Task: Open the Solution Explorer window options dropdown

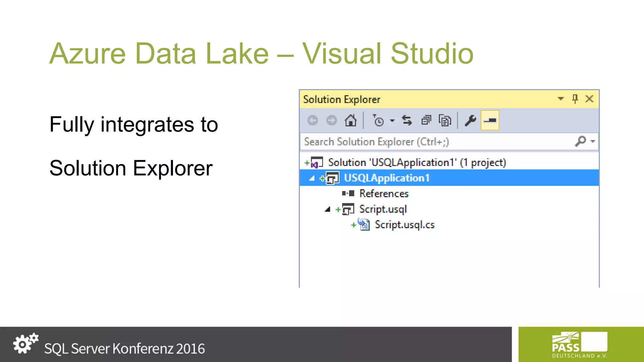Action: (x=560, y=99)
